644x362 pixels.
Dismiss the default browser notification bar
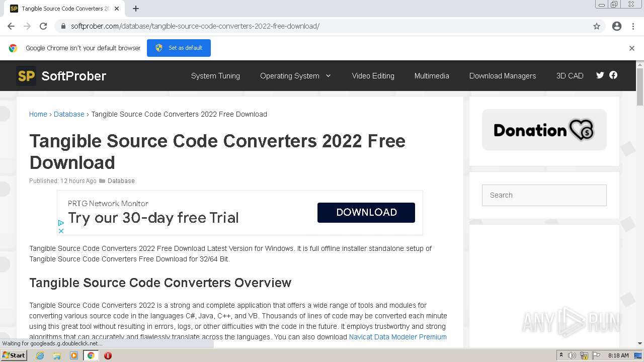(632, 48)
